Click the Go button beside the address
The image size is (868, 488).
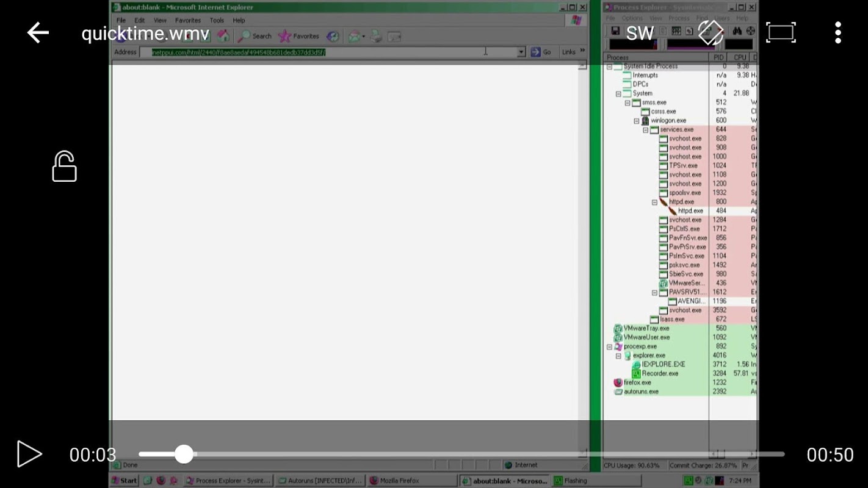pyautogui.click(x=541, y=52)
